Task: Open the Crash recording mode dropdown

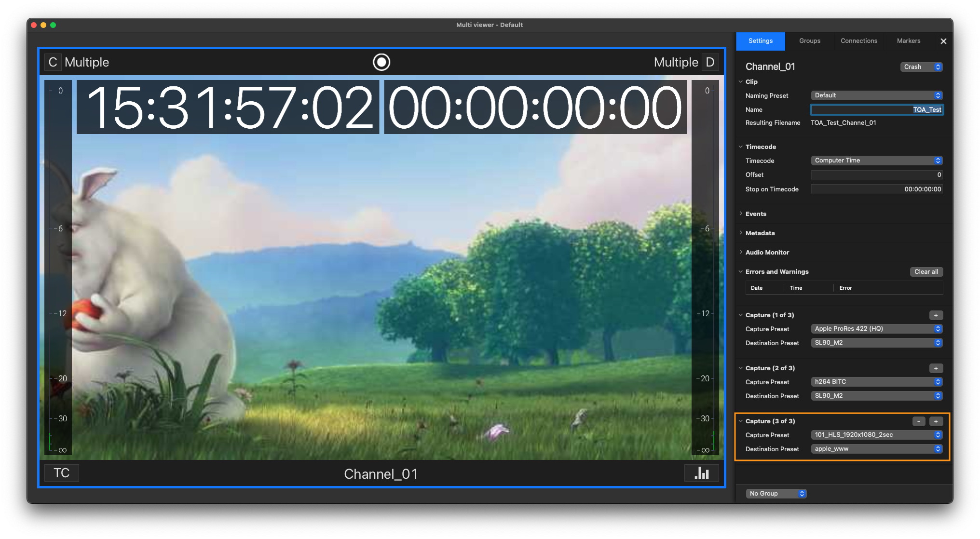Action: tap(921, 67)
